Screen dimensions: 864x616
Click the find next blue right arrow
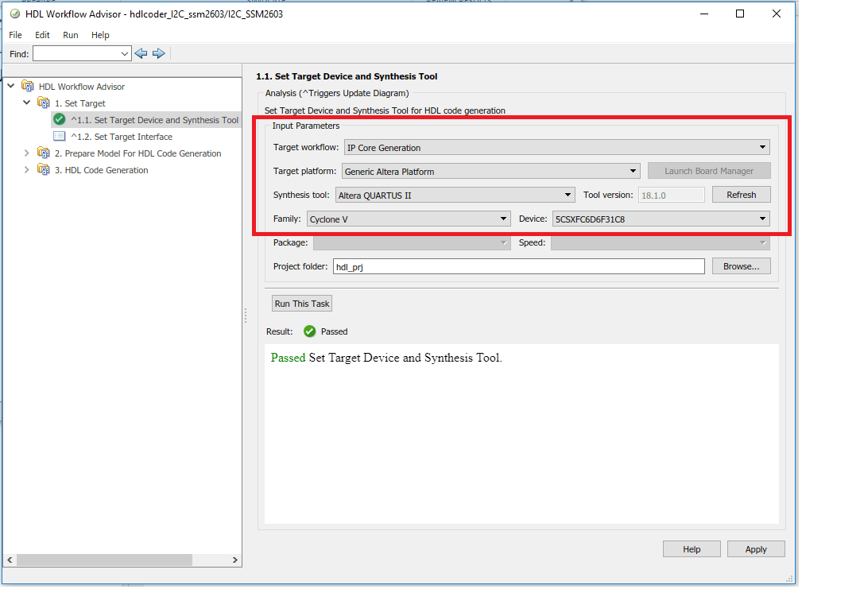(159, 53)
